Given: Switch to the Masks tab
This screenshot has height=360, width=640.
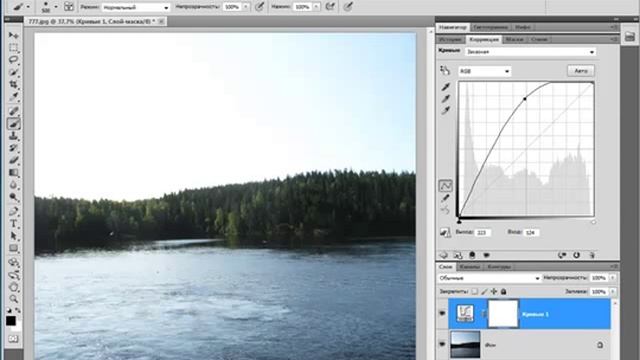Looking at the screenshot, I should click(x=514, y=40).
